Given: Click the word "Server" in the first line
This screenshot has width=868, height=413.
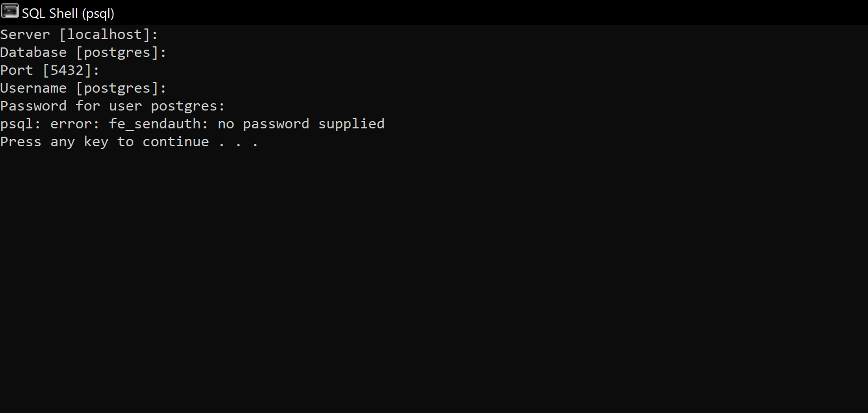Looking at the screenshot, I should [25, 35].
